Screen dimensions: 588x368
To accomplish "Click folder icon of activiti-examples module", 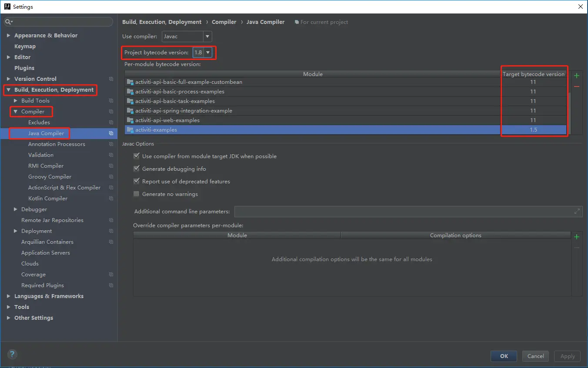I will point(130,130).
